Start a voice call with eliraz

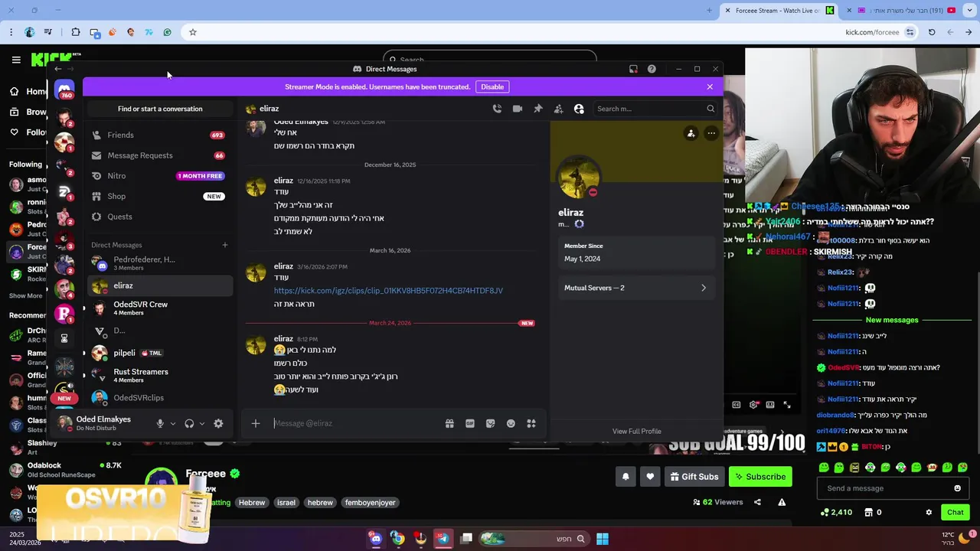click(497, 109)
